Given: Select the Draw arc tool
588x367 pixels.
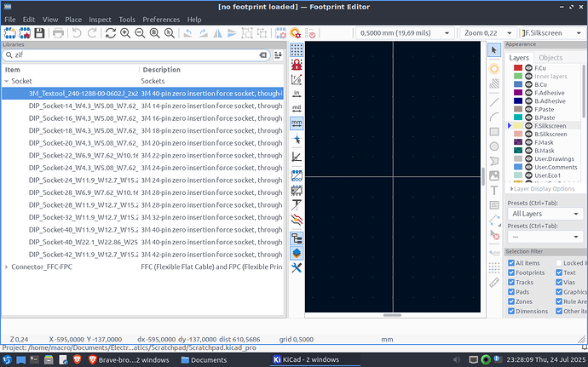Looking at the screenshot, I should (494, 117).
